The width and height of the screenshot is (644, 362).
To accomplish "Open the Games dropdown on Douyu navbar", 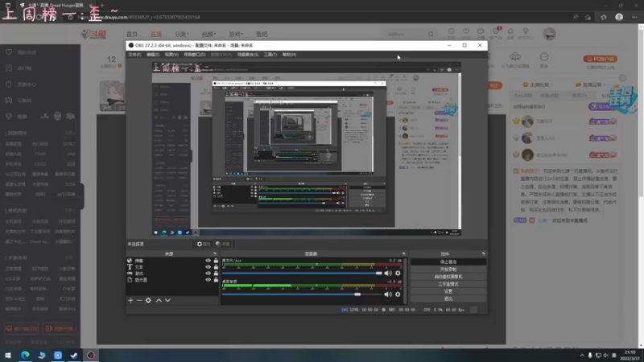I will 236,34.
